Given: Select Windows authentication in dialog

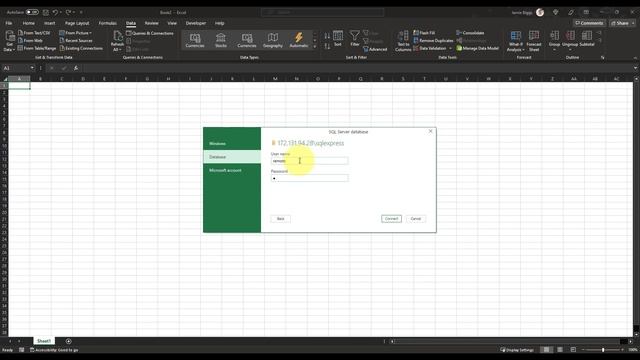Looking at the screenshot, I should point(232,144).
